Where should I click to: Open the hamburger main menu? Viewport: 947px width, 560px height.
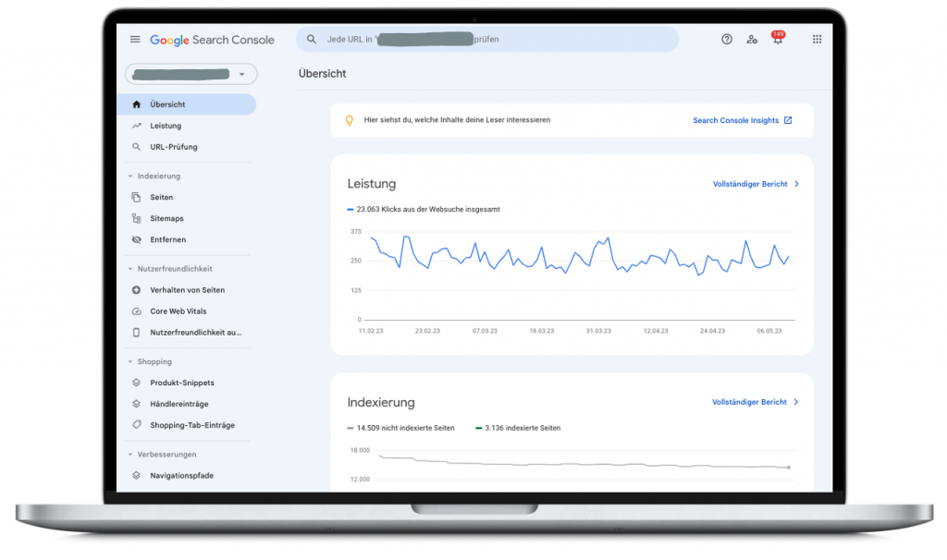click(135, 40)
